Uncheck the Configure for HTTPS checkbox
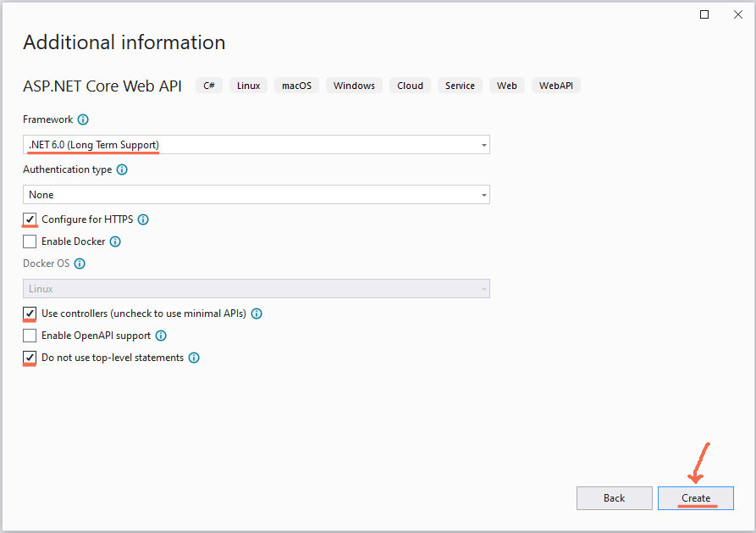This screenshot has width=756, height=533. tap(30, 219)
